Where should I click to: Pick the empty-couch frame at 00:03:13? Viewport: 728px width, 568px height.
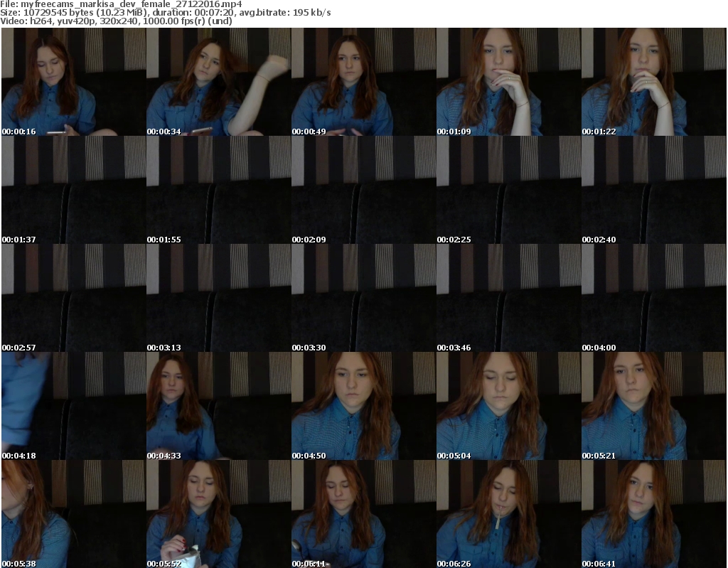click(219, 298)
